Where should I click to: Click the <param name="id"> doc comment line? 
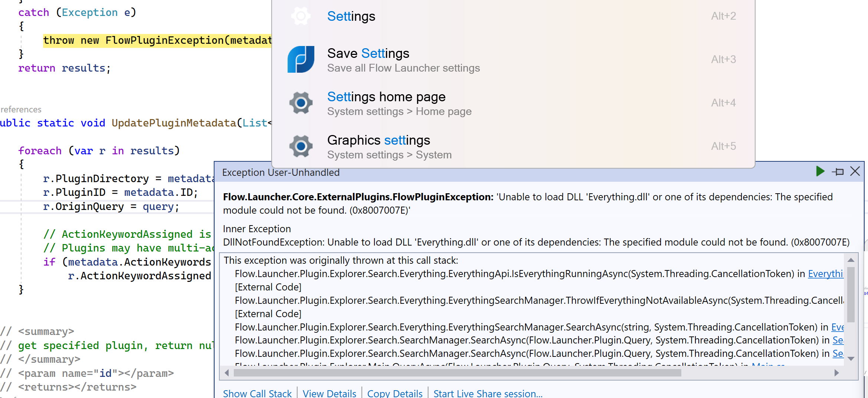(87, 374)
